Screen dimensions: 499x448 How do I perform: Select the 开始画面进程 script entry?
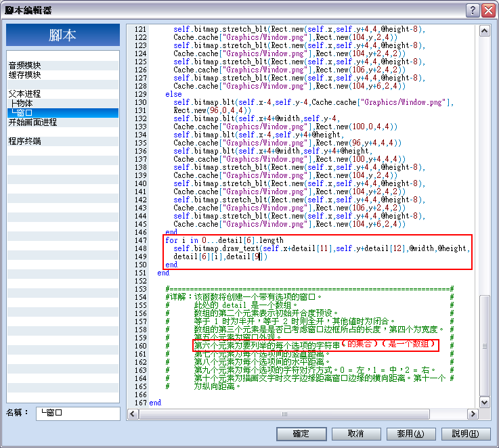coord(63,122)
